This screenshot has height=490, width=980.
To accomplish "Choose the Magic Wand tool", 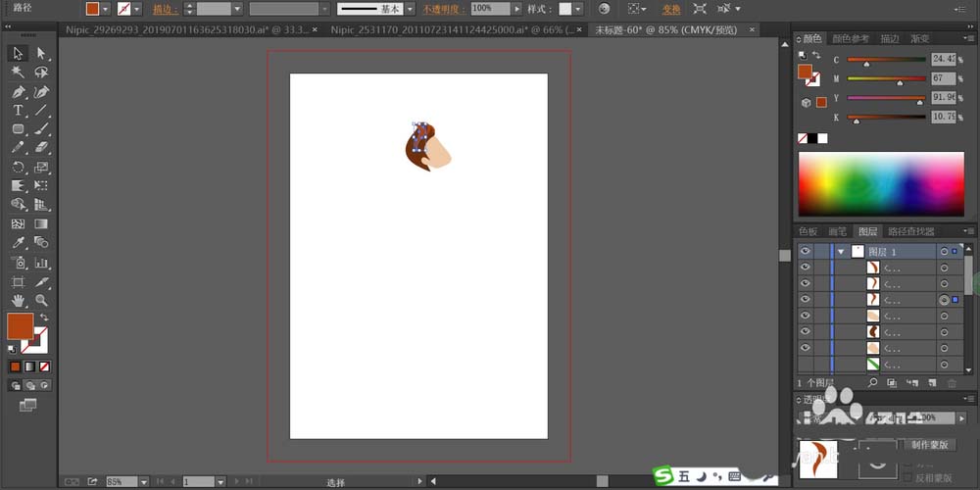I will [x=18, y=72].
